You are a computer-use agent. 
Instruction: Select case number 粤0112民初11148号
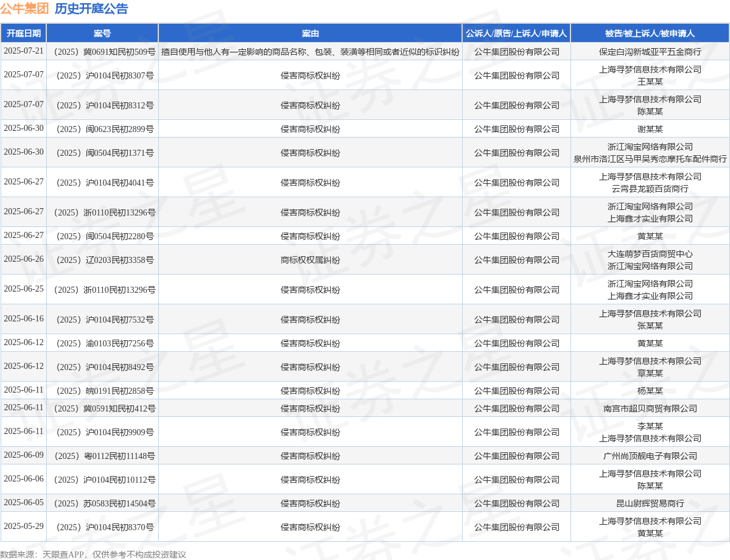click(102, 456)
